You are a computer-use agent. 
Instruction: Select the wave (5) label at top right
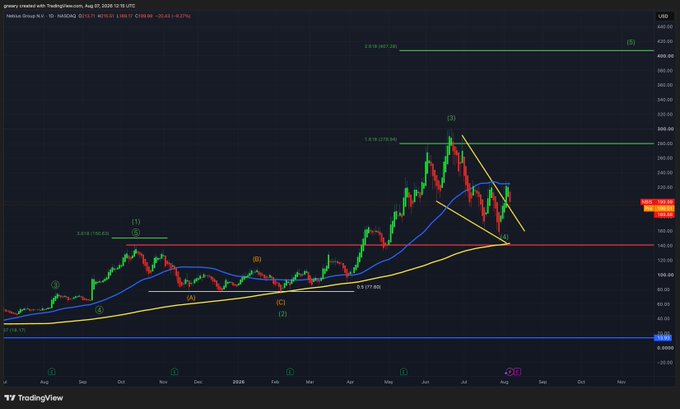[x=631, y=42]
